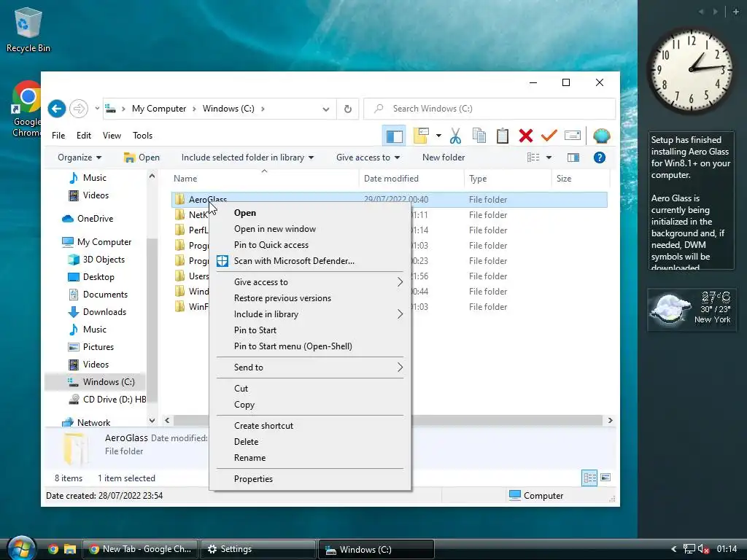Image resolution: width=747 pixels, height=560 pixels.
Task: Select Pictures in the navigation pane
Action: point(98,347)
